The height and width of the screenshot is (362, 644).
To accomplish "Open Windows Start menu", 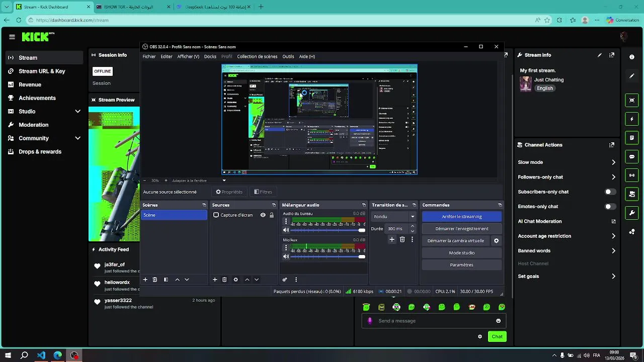I will click(8, 355).
